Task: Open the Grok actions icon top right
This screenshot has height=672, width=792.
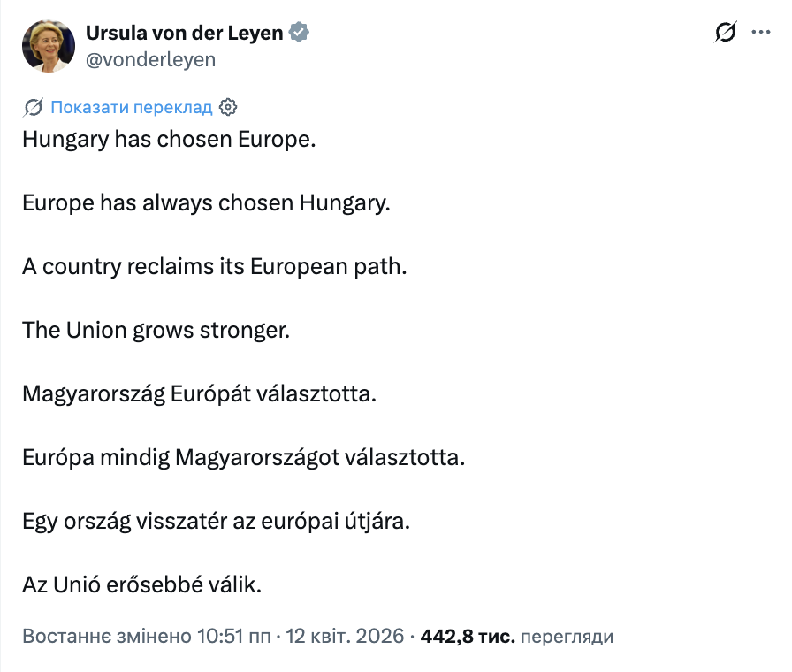Action: [x=725, y=33]
